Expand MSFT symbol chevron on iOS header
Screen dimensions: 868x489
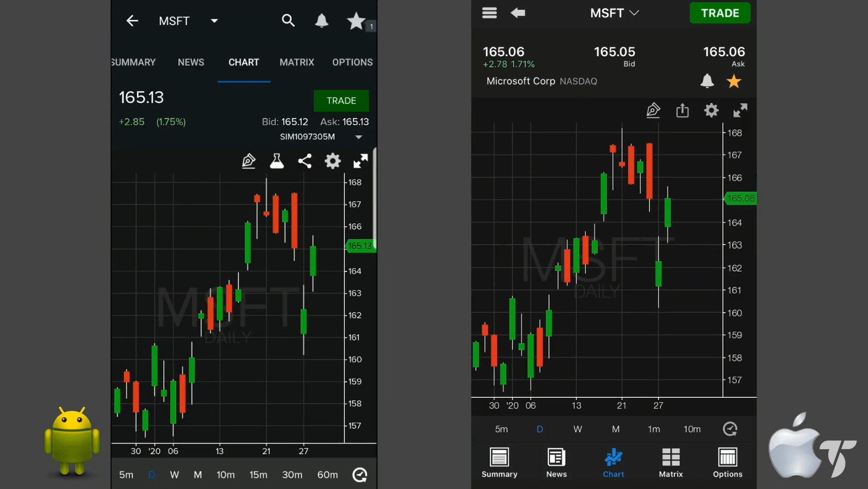coord(634,13)
